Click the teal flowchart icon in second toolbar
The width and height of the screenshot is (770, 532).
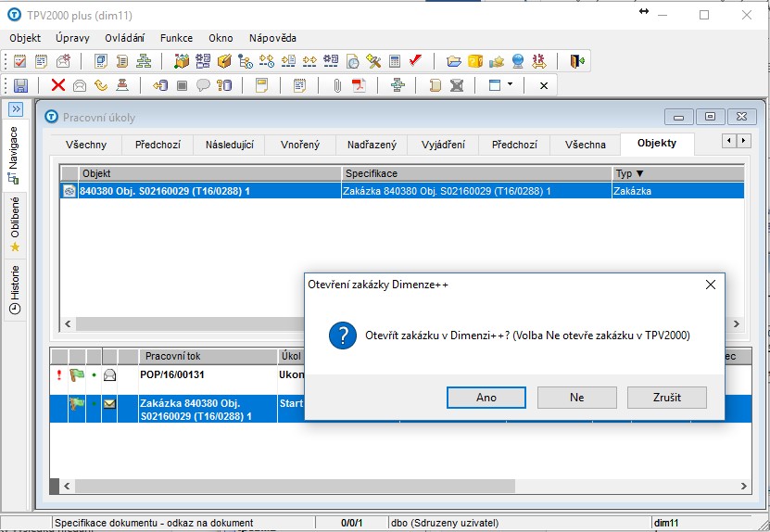398,85
